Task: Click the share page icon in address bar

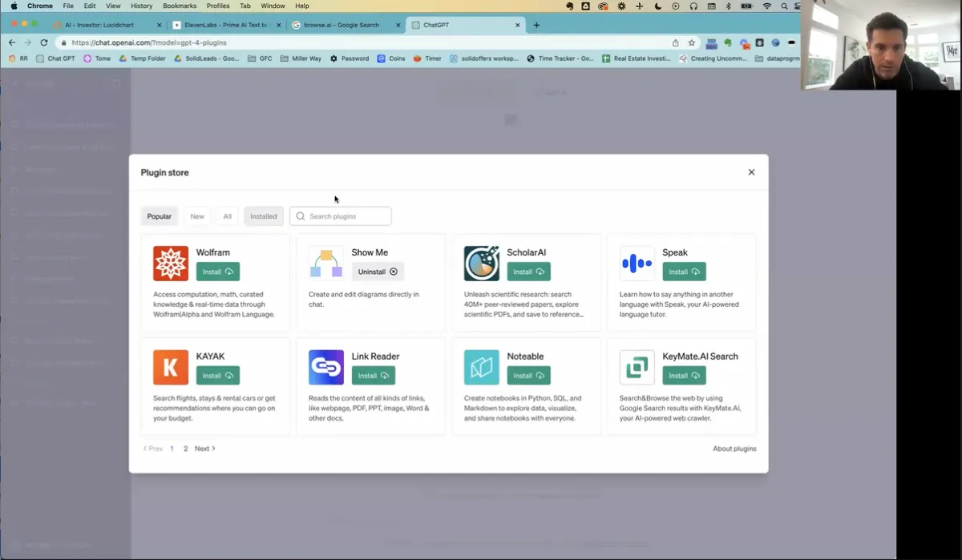Action: (x=676, y=42)
